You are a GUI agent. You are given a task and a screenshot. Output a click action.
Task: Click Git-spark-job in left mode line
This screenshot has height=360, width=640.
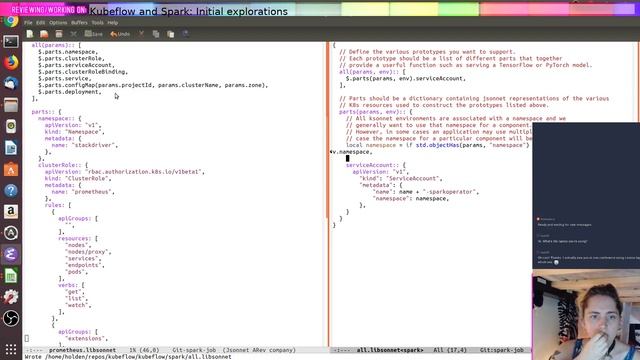194,350
